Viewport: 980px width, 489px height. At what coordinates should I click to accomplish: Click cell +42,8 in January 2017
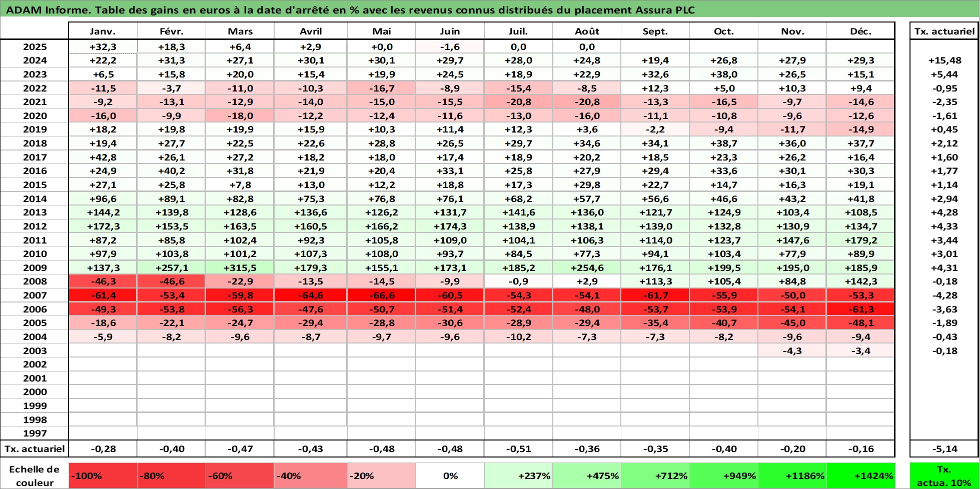point(103,157)
